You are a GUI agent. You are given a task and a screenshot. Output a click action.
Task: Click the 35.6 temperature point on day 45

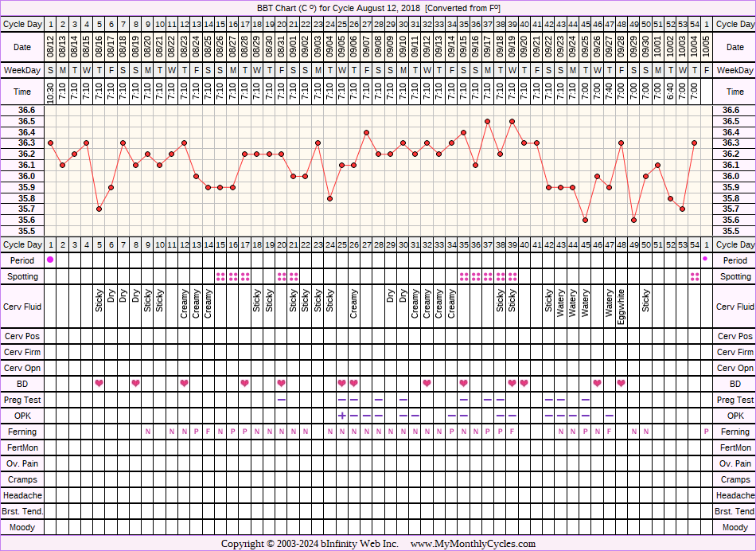point(585,220)
